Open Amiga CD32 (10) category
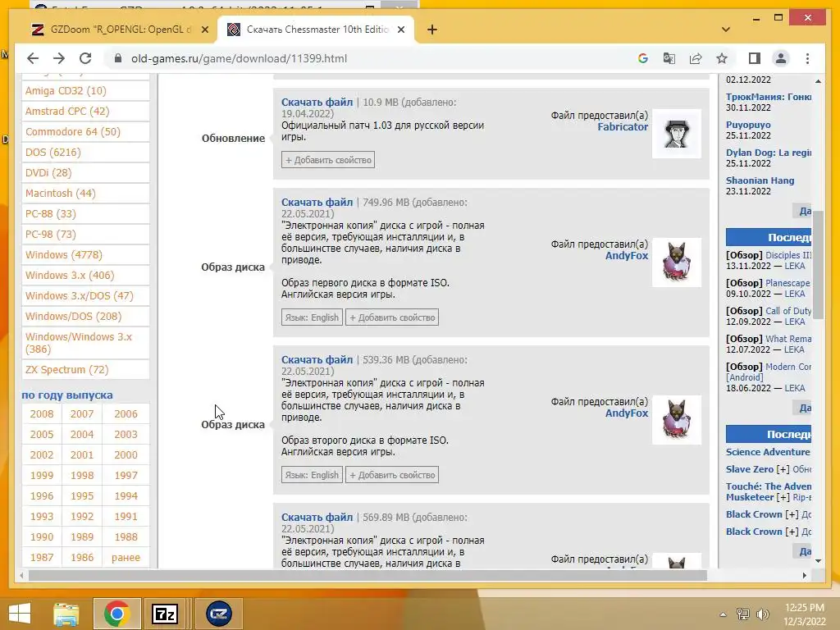This screenshot has height=630, width=840. pyautogui.click(x=66, y=90)
